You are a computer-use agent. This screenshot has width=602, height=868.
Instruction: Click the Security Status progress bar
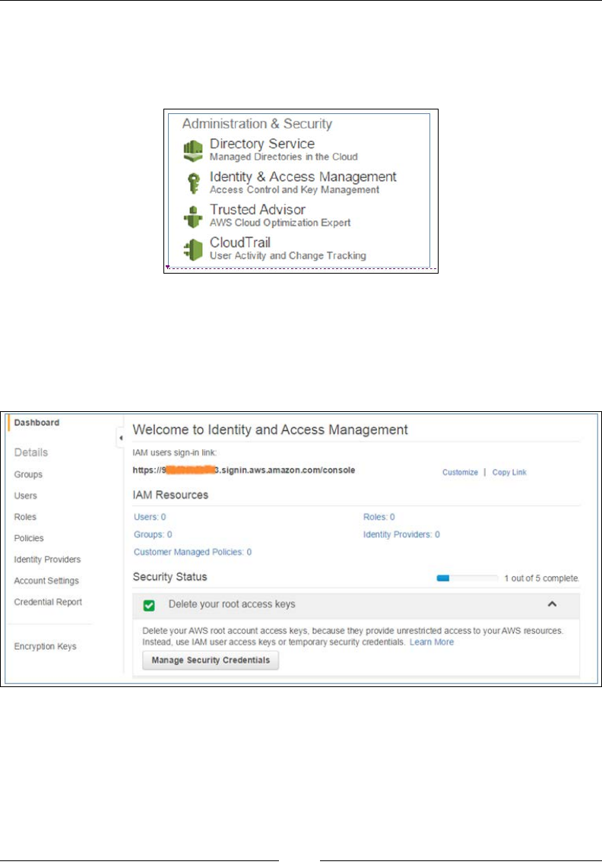[467, 578]
